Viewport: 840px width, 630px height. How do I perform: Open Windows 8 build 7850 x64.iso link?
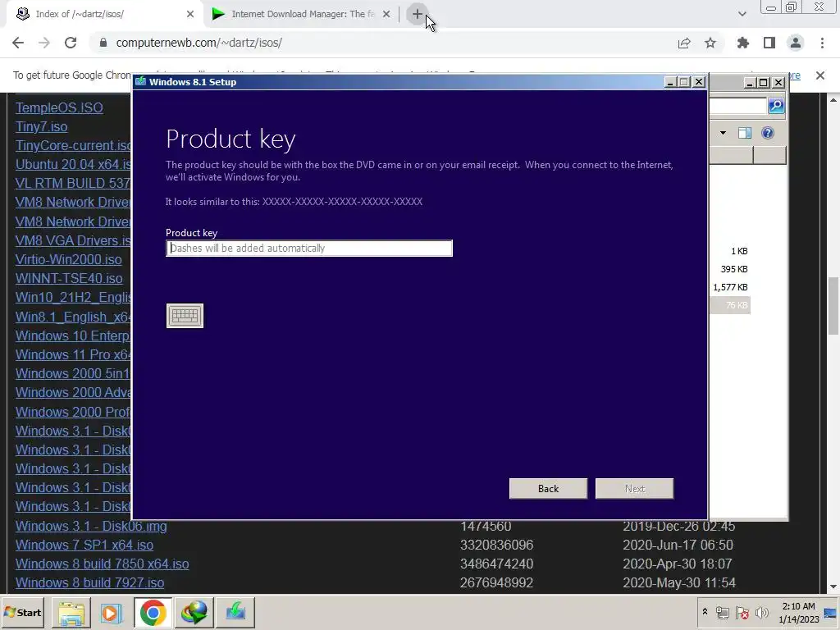pyautogui.click(x=102, y=564)
